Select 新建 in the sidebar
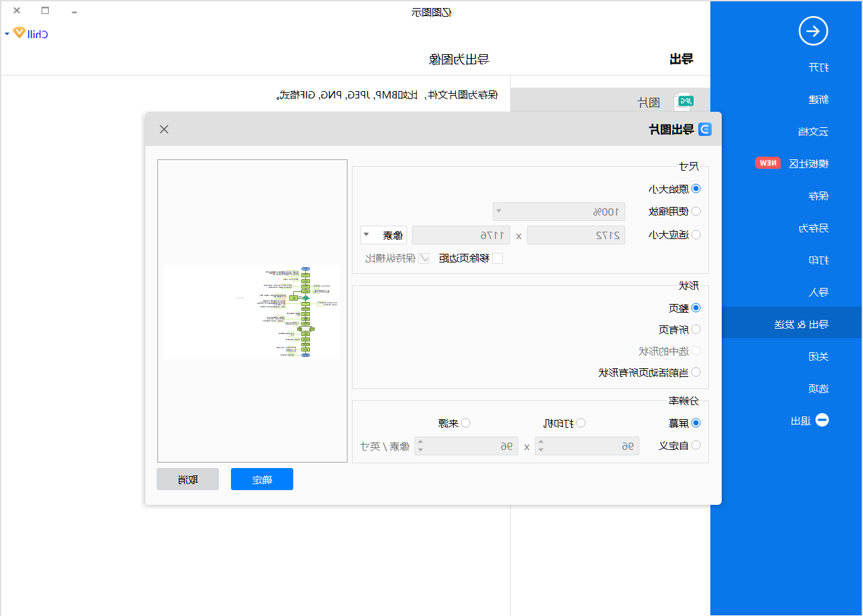Image resolution: width=863 pixels, height=616 pixels. (818, 100)
